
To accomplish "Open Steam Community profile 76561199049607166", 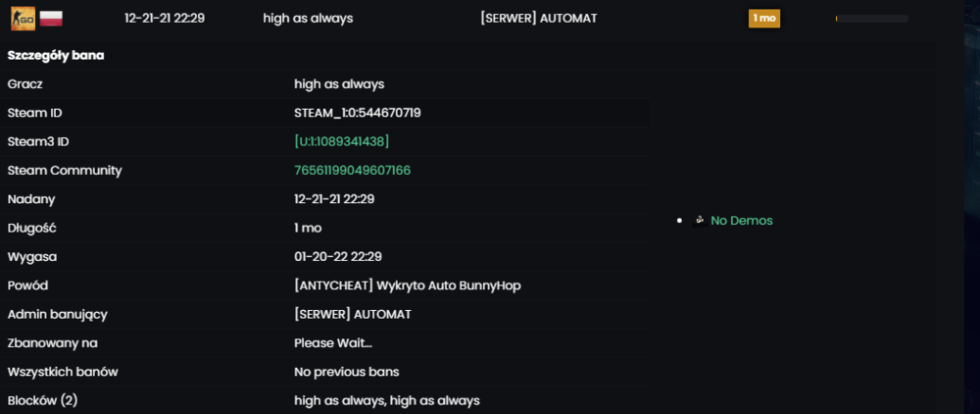I will coord(353,170).
